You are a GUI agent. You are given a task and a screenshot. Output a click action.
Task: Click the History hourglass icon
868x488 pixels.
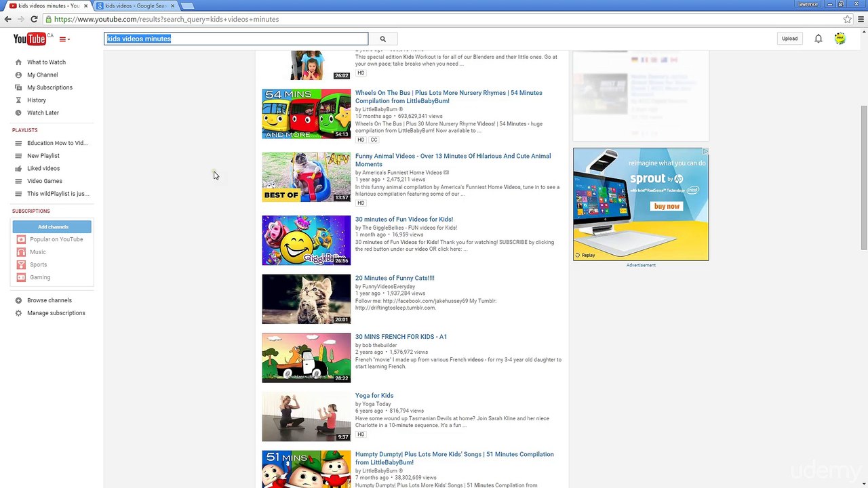[18, 100]
